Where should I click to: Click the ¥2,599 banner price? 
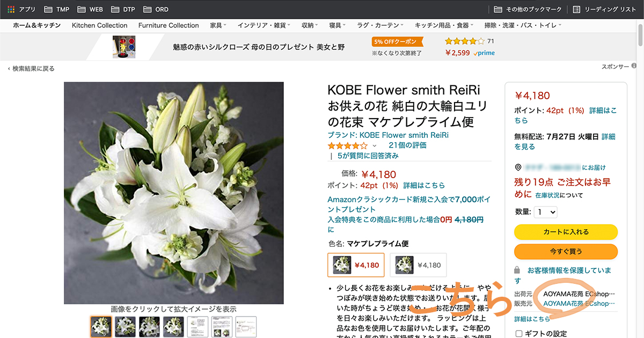458,53
